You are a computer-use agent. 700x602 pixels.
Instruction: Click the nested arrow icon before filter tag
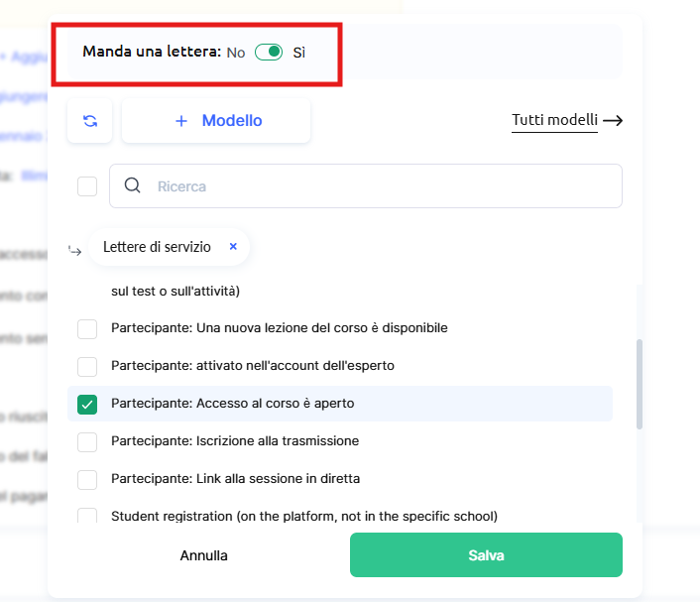tap(75, 250)
